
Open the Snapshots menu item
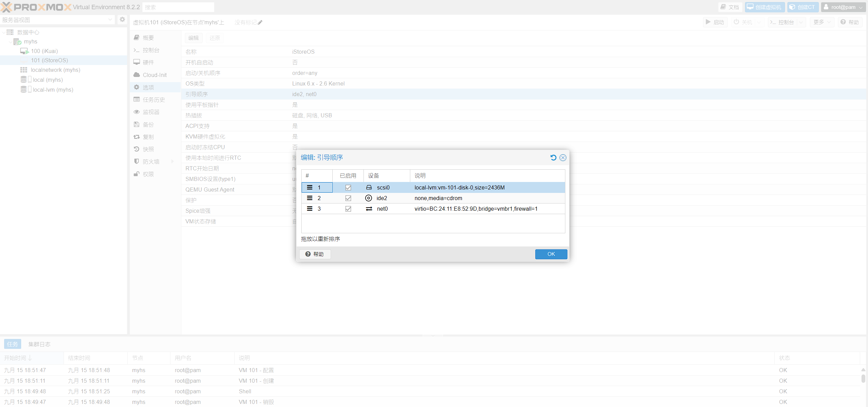click(155, 149)
